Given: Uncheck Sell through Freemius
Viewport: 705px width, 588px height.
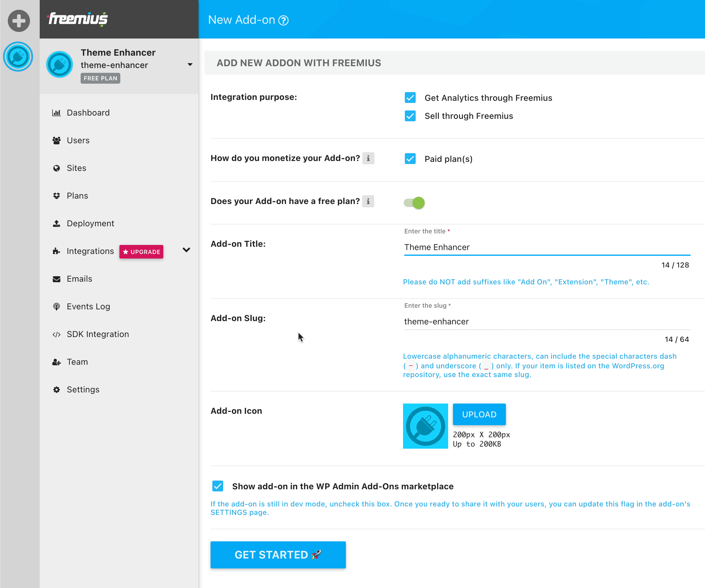Looking at the screenshot, I should coord(410,116).
